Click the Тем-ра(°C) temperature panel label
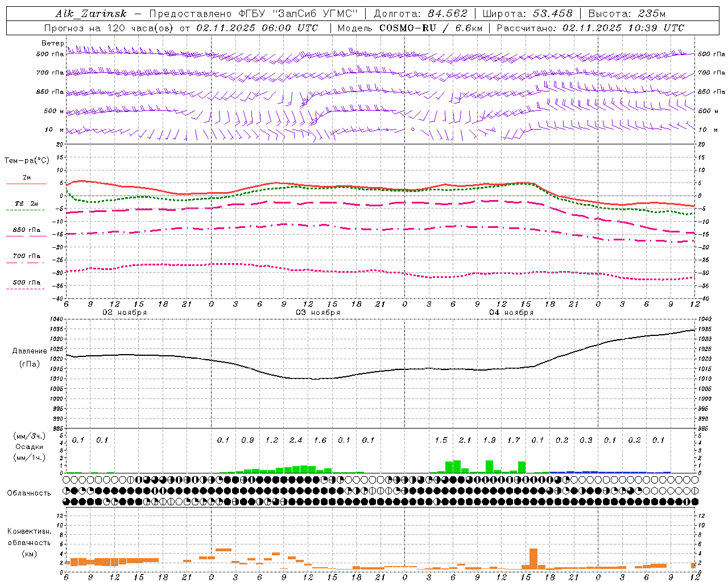Image resolution: width=728 pixels, height=582 pixels. point(27,161)
